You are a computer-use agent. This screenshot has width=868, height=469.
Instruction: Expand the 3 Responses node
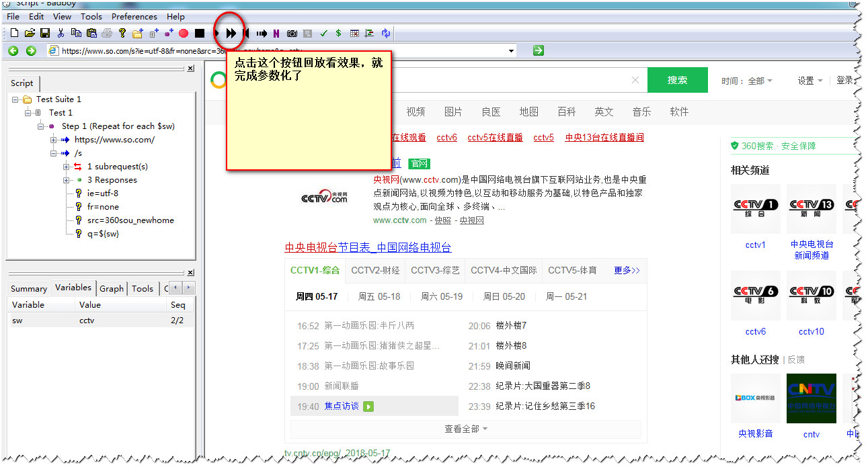click(67, 180)
